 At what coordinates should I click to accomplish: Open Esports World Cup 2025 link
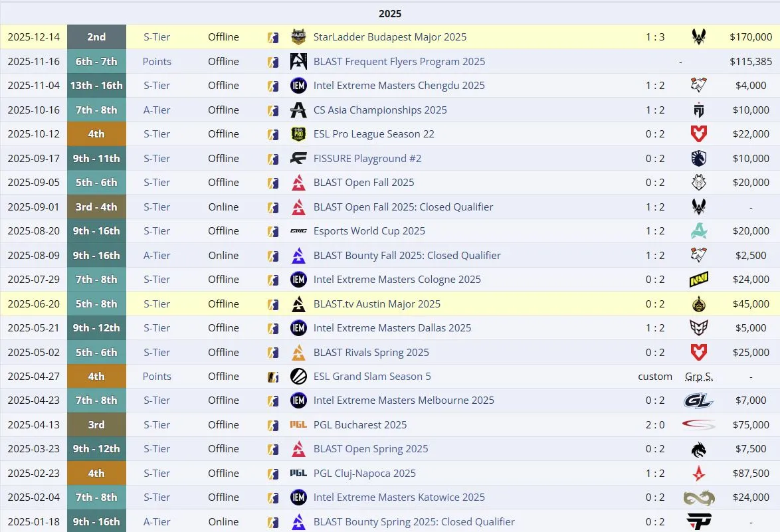coord(369,230)
